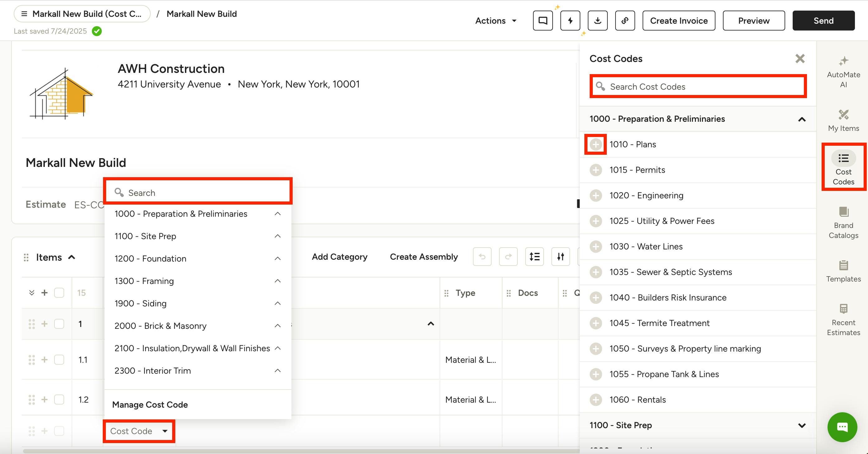Click the lightning bolt automation icon
868x454 pixels.
click(570, 21)
